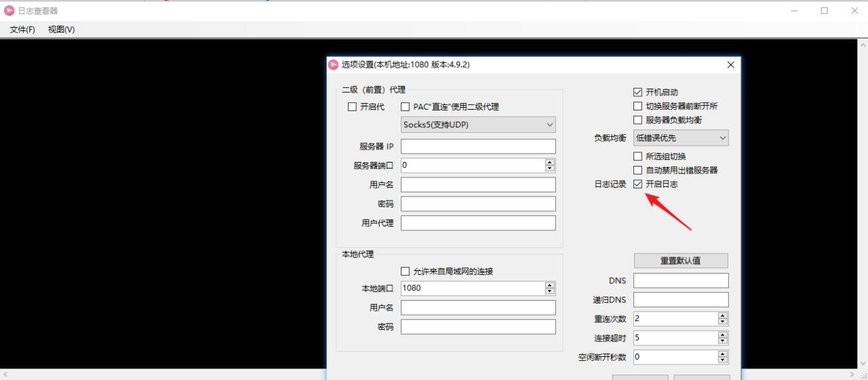Decrease 重连次数 with down arrow
Screen dimensions: 868x380
[x=723, y=322]
